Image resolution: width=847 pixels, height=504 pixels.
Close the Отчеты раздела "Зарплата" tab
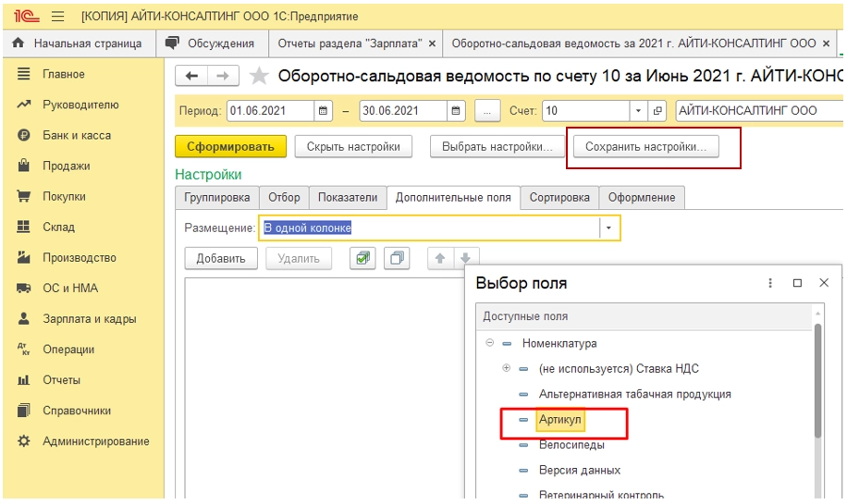tap(432, 43)
